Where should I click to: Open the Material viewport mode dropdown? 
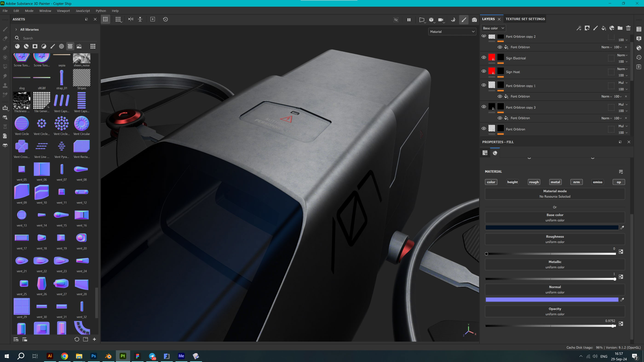click(452, 32)
